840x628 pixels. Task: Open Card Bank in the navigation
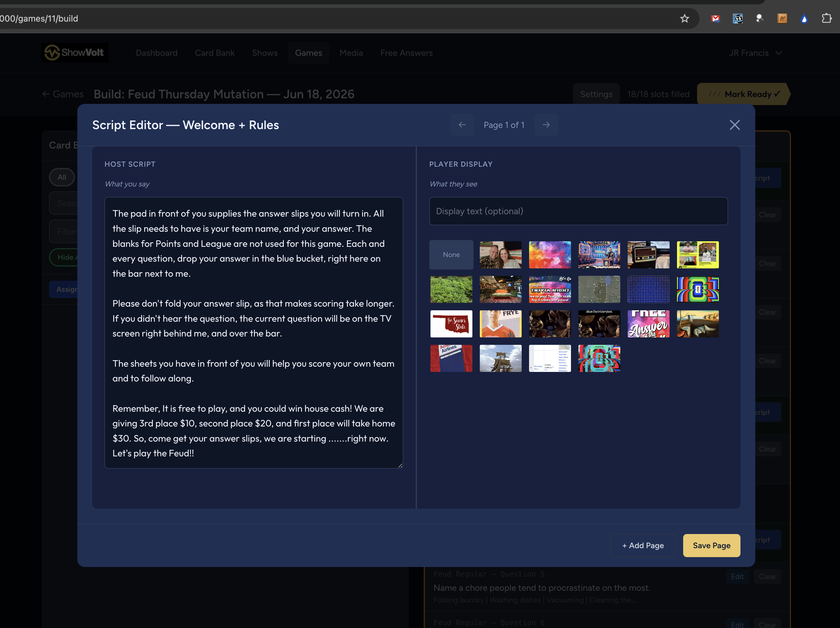click(x=214, y=53)
